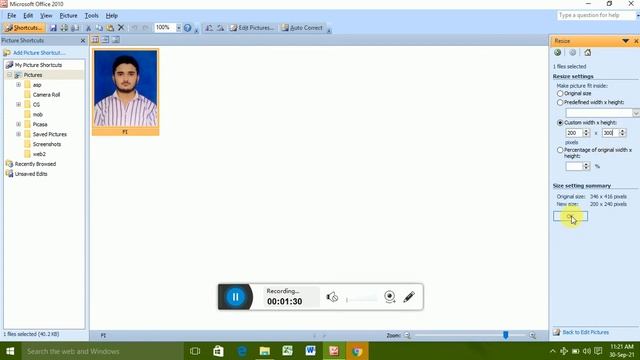This screenshot has height=360, width=640.
Task: Switch to Single Picture view icon
Action: [x=116, y=40]
